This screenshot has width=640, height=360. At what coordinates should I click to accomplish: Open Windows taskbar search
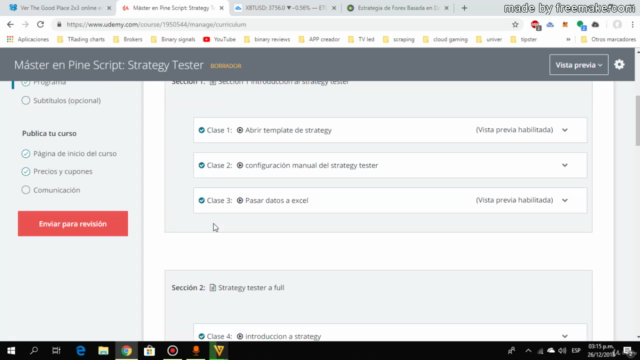tap(34, 351)
